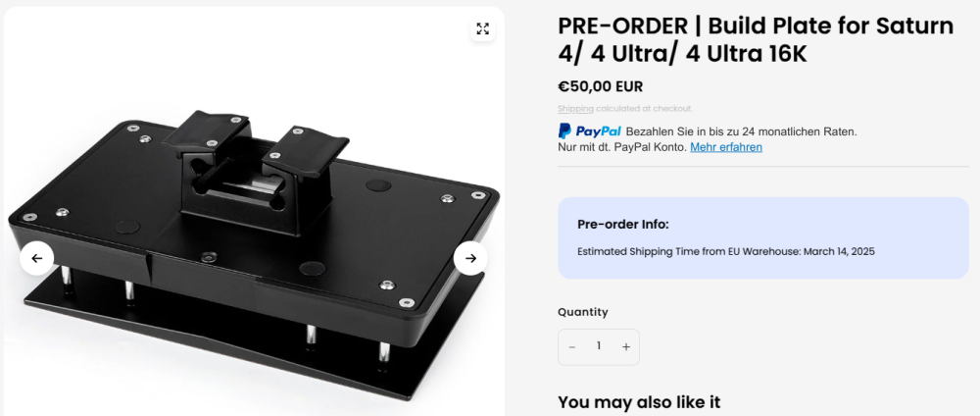Click the PayPal monthly installments text
Screen dimensions: 980x416
pyautogui.click(x=741, y=131)
